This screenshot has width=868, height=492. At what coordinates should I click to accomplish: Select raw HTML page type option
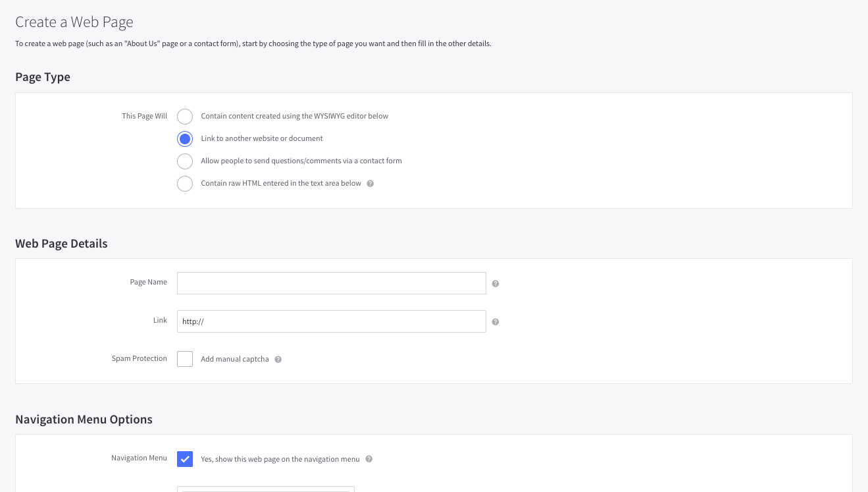(x=185, y=184)
